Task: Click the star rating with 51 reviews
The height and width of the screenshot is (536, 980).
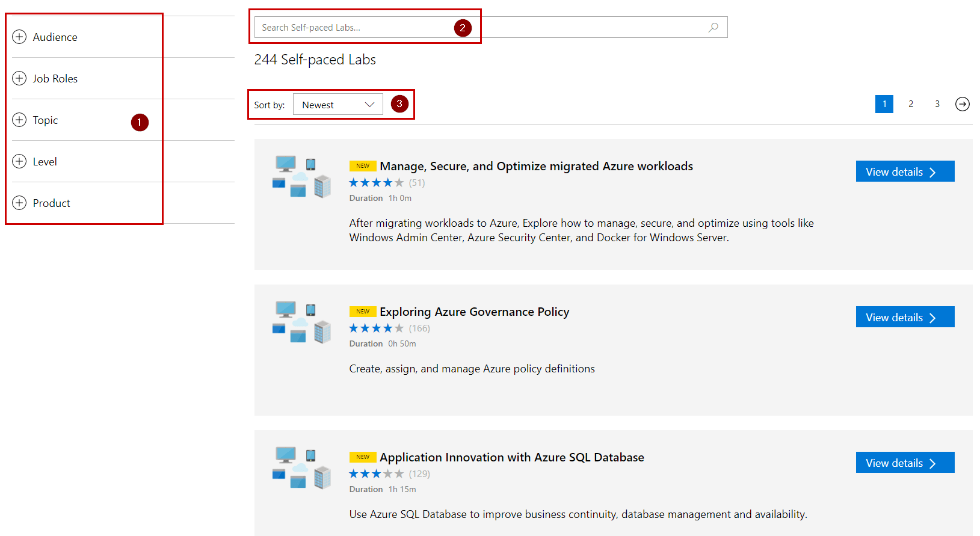Action: coord(377,183)
